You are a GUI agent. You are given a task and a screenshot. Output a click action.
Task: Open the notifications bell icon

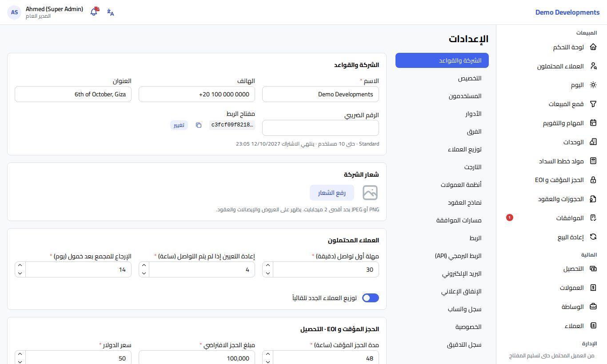click(94, 12)
